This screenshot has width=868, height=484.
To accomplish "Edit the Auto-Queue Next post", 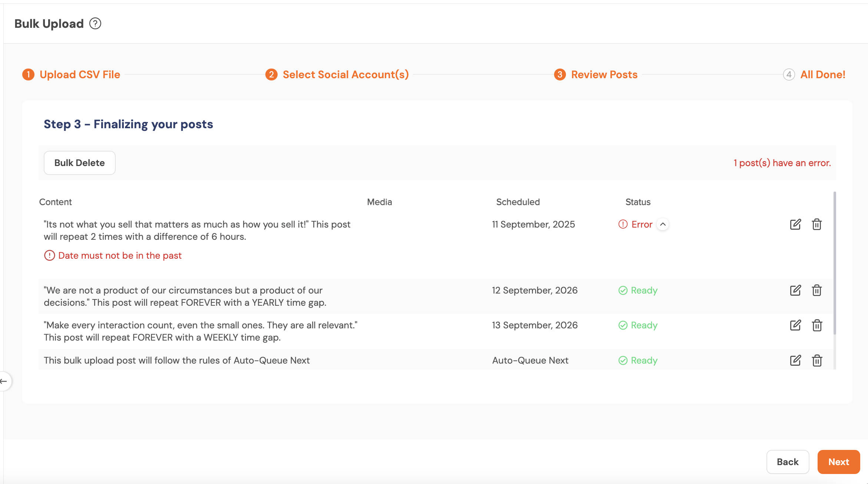I will 795,360.
